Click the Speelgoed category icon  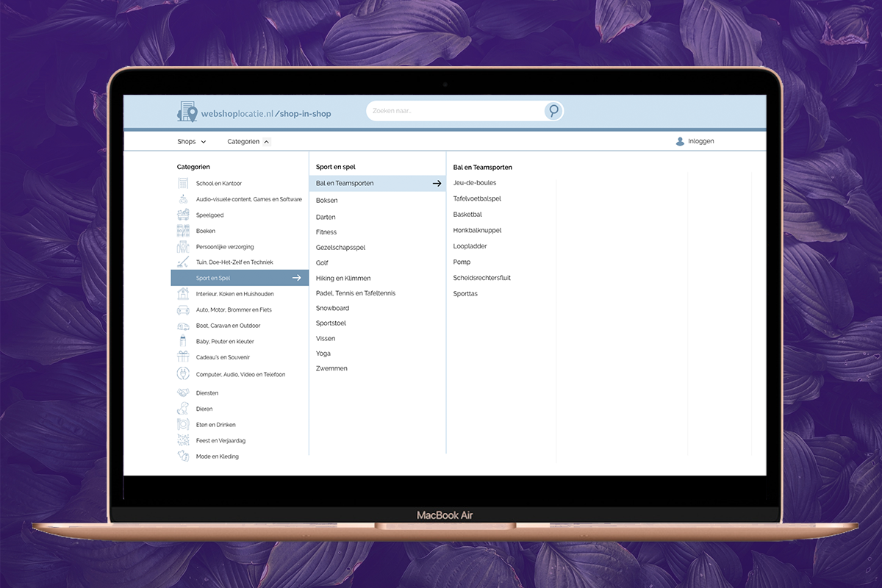[183, 215]
